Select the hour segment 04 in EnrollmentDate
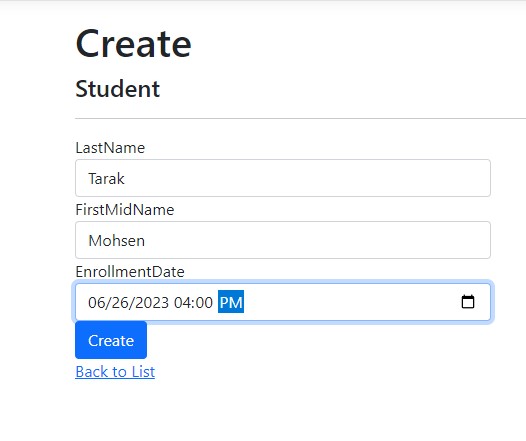Viewport: 526px width, 441px height. click(182, 302)
